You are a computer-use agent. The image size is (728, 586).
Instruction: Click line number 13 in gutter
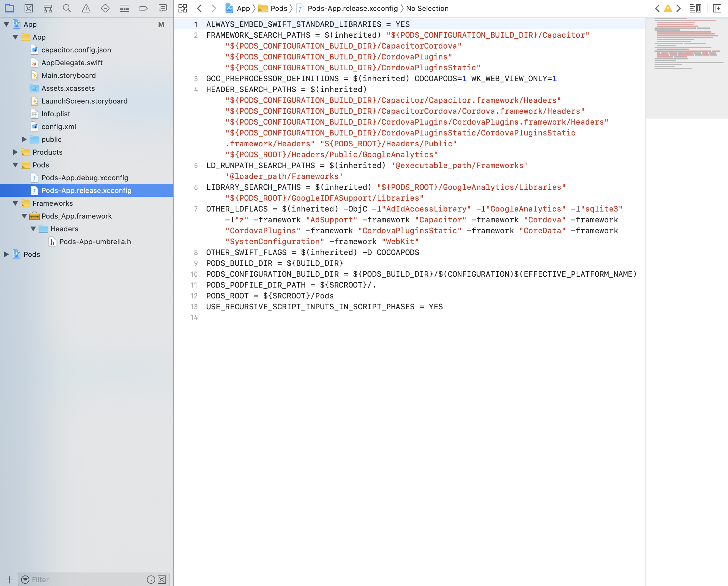(194, 307)
